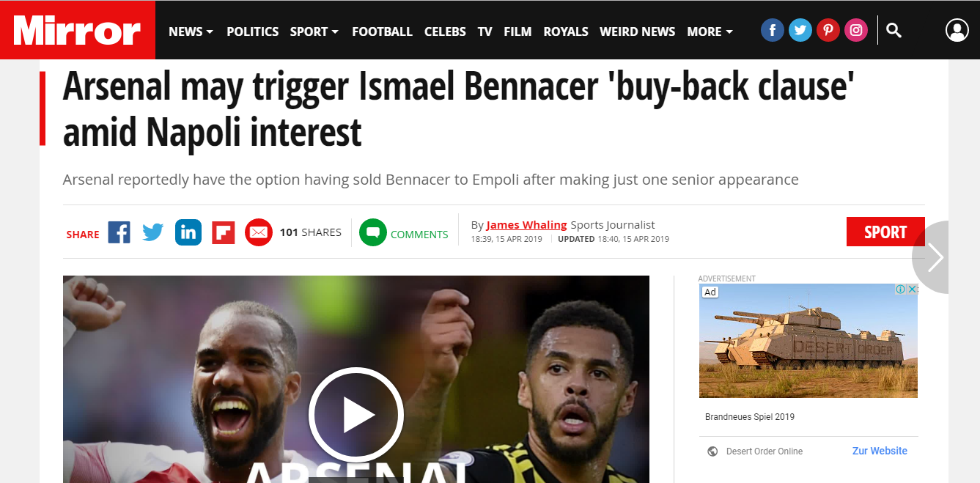980x483 pixels.
Task: Click the red SPORT category button
Action: [885, 232]
